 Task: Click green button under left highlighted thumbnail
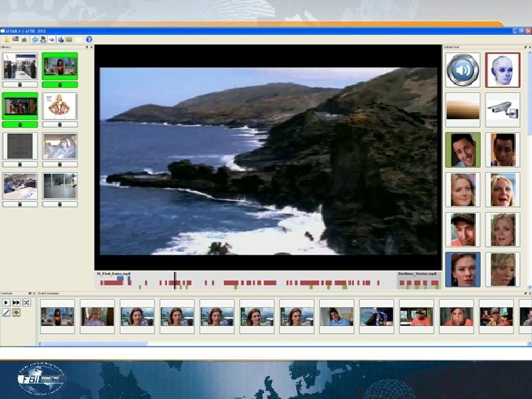click(x=20, y=125)
